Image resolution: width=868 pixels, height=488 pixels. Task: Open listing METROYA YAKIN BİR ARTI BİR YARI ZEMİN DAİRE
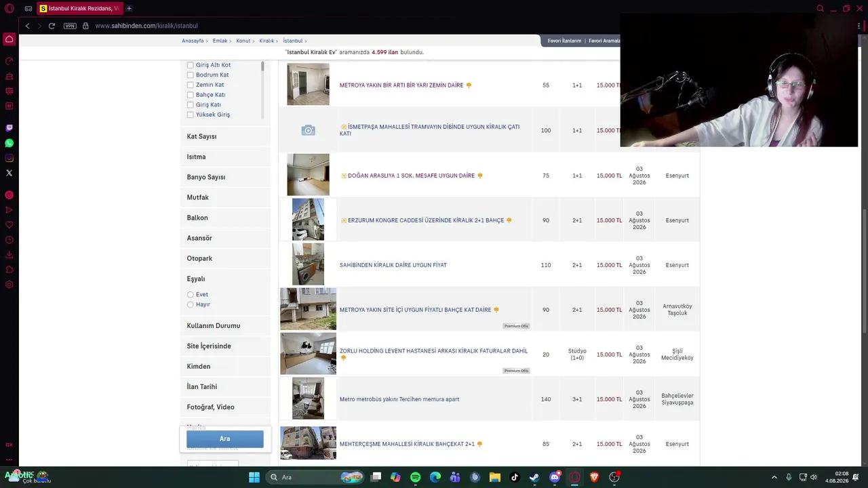401,85
